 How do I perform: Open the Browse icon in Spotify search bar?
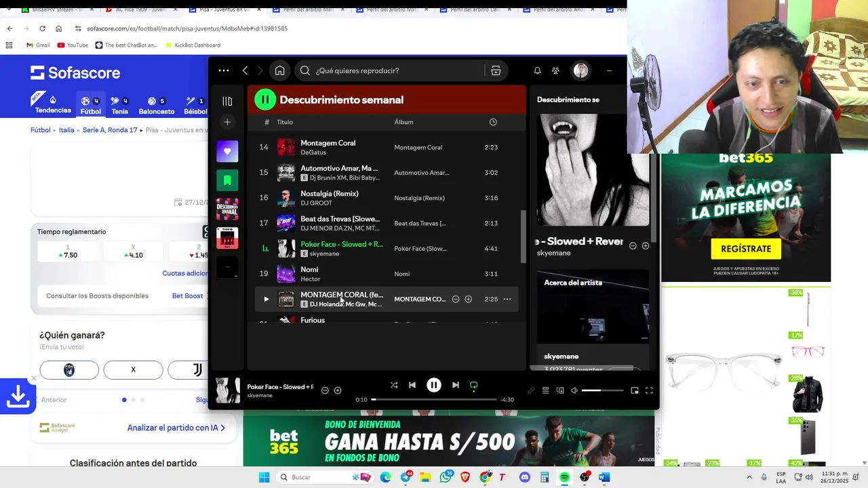pyautogui.click(x=496, y=70)
